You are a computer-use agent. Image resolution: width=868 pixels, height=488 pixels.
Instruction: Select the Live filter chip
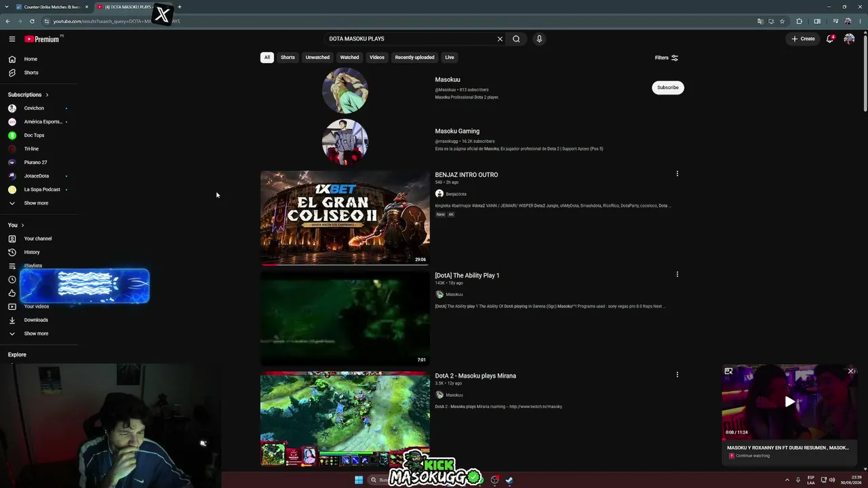pyautogui.click(x=450, y=58)
